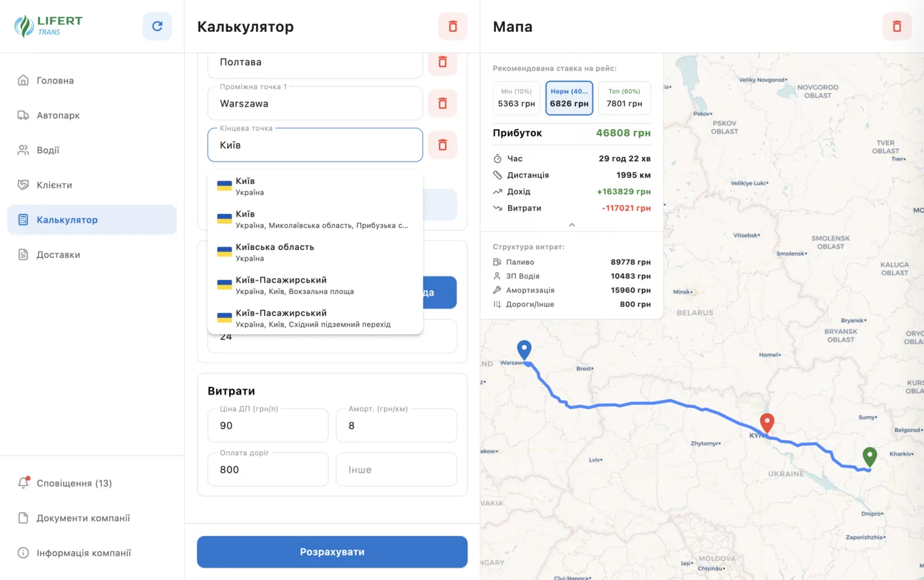Go to Автопарк in the sidebar
This screenshot has width=924, height=580.
pyautogui.click(x=92, y=115)
